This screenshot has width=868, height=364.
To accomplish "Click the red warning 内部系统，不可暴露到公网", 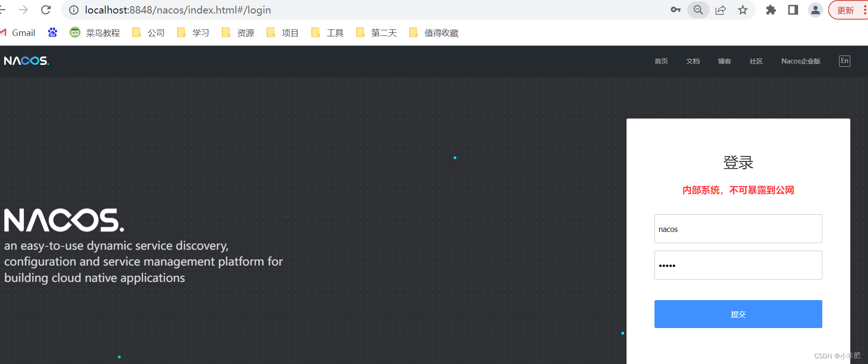I will click(x=738, y=190).
